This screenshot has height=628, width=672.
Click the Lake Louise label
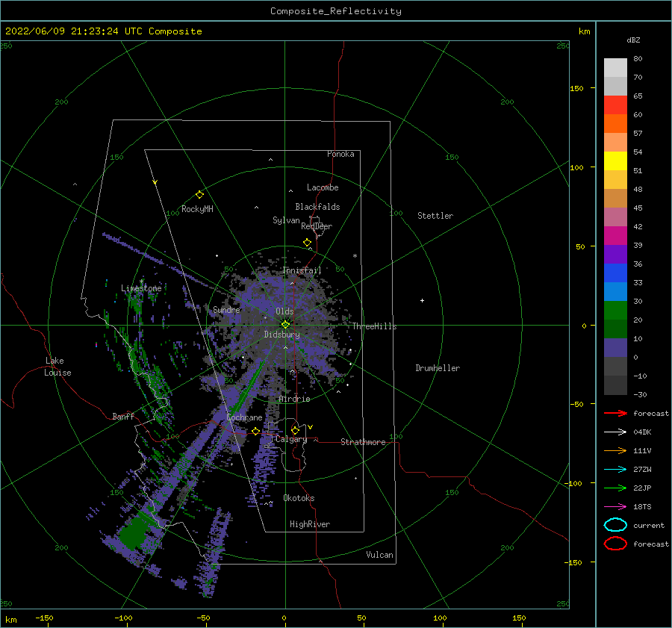coord(57,367)
